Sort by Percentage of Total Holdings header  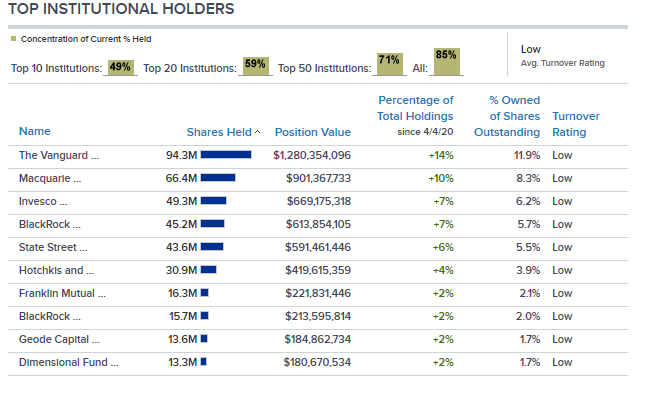click(415, 108)
